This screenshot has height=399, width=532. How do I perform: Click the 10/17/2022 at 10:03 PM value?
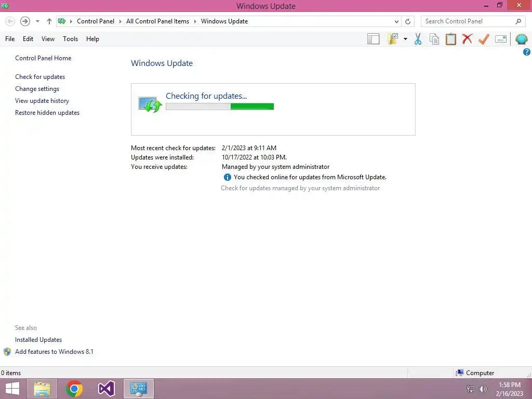click(254, 157)
